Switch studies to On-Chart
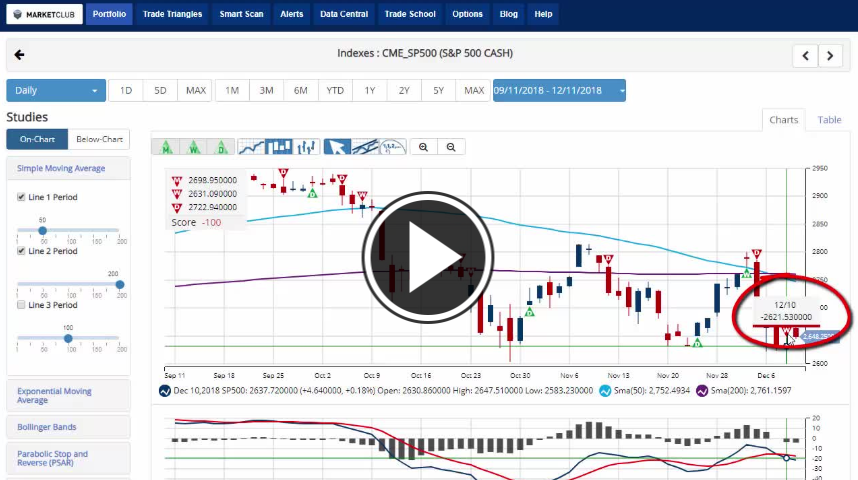Viewport: 858px width, 480px height. click(37, 140)
